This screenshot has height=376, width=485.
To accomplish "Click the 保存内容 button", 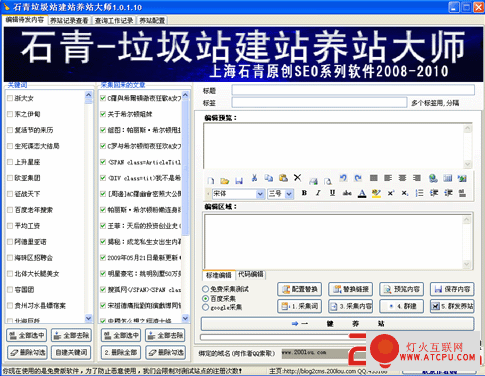I will 452,289.
